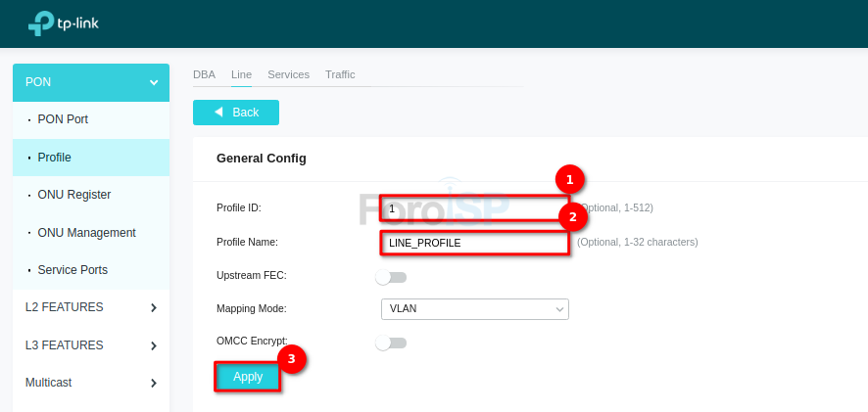Open ONU Management page
This screenshot has height=412, width=868.
86,233
